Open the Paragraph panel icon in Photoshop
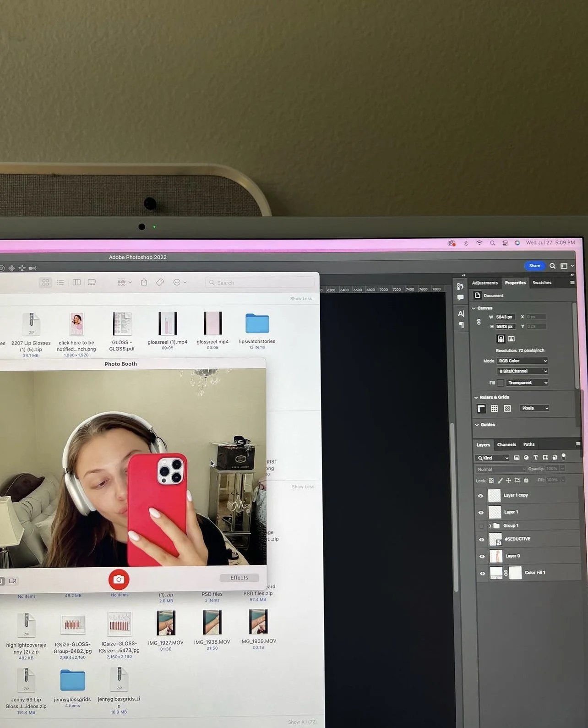588x728 pixels. (x=461, y=325)
